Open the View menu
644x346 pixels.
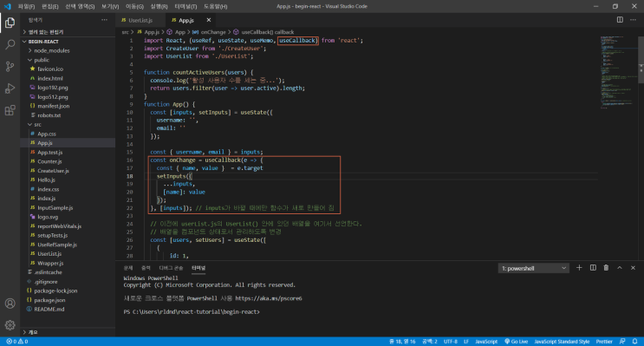(x=110, y=7)
